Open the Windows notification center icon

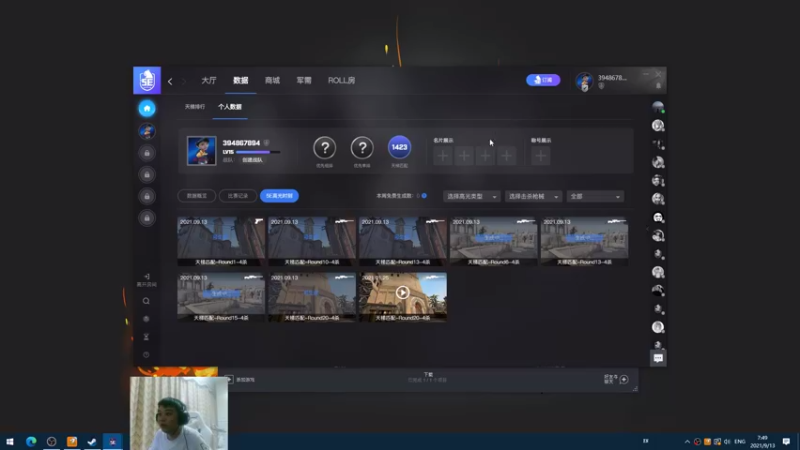tap(786, 441)
